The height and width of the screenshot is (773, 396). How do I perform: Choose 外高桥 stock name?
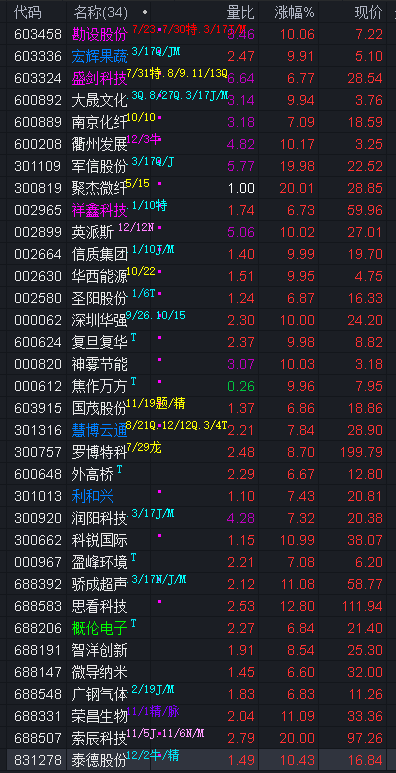93,474
